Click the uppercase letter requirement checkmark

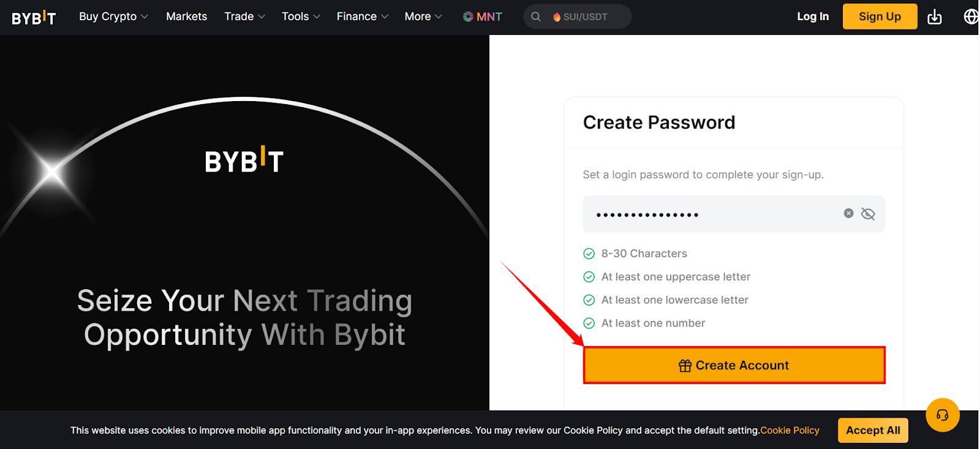tap(589, 277)
